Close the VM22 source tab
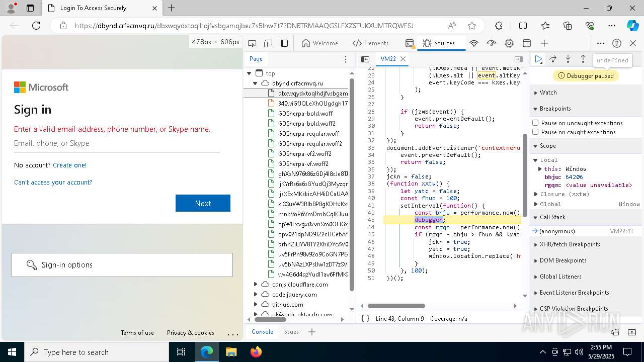The height and width of the screenshot is (362, 644). click(x=403, y=59)
